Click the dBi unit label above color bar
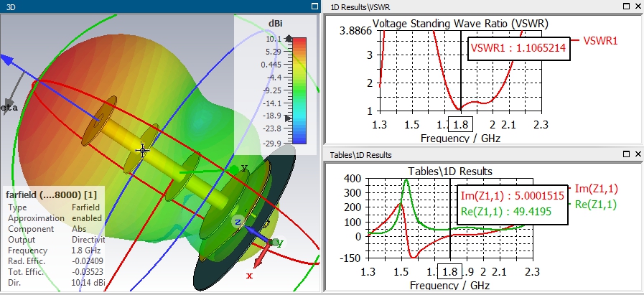This screenshot has height=295, width=644. coord(276,24)
